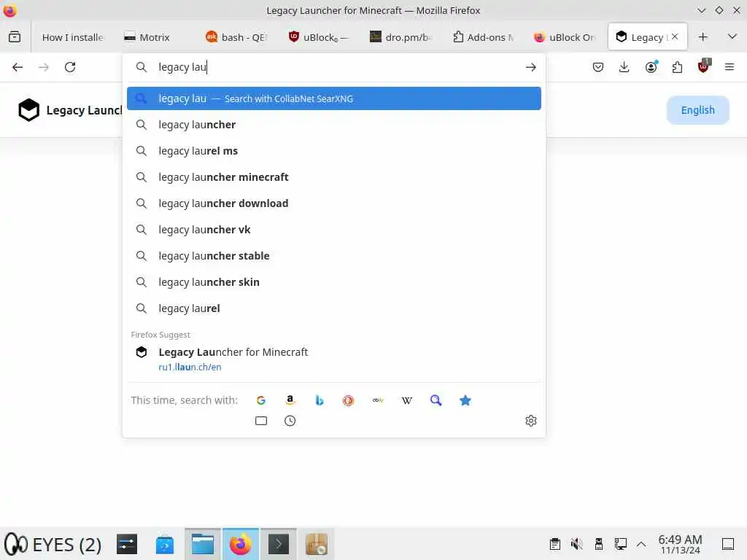The height and width of the screenshot is (560, 747).
Task: Search this time with eBay
Action: point(378,400)
